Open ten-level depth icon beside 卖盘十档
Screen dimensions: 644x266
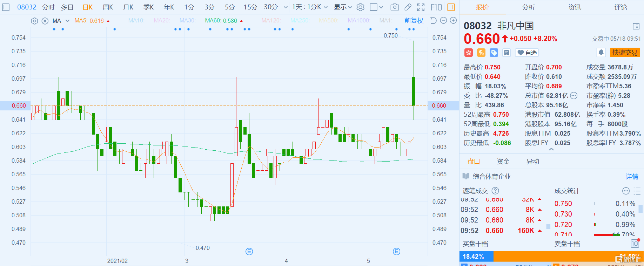pyautogui.click(x=635, y=244)
